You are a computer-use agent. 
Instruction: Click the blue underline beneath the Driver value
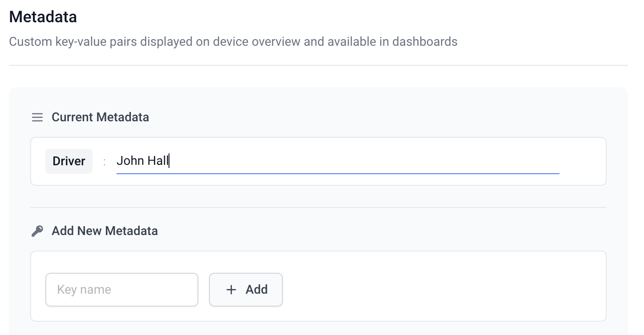point(338,173)
